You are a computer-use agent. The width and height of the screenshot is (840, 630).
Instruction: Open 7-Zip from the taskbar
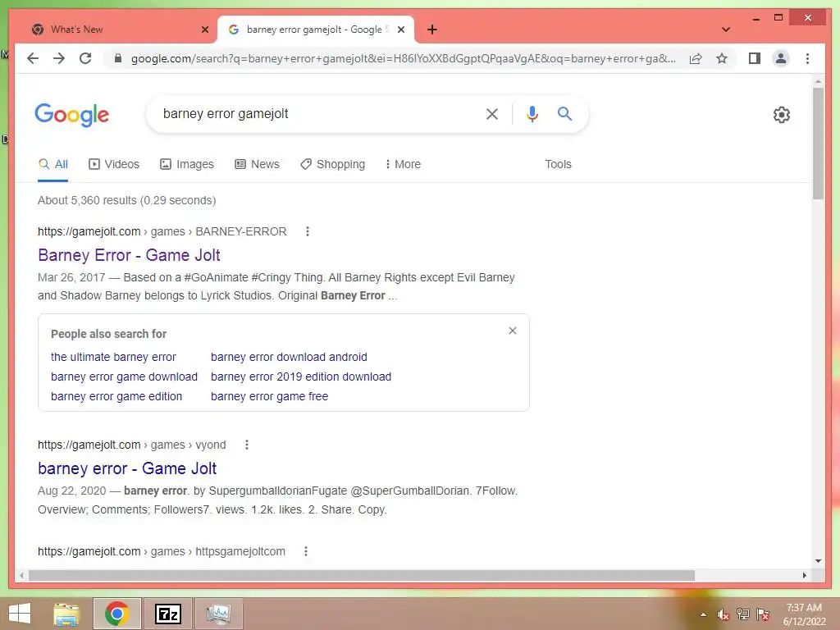tap(167, 614)
